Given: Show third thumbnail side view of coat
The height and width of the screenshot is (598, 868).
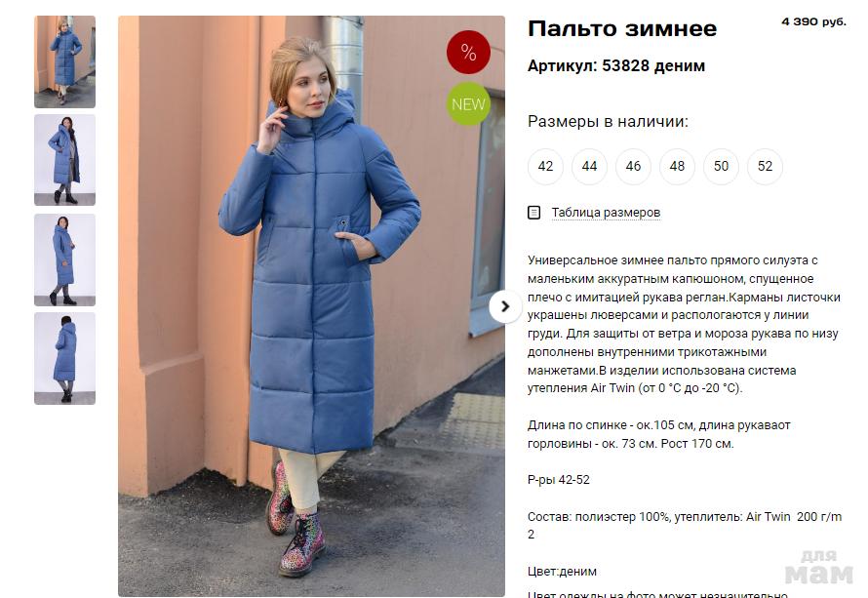Looking at the screenshot, I should [64, 259].
